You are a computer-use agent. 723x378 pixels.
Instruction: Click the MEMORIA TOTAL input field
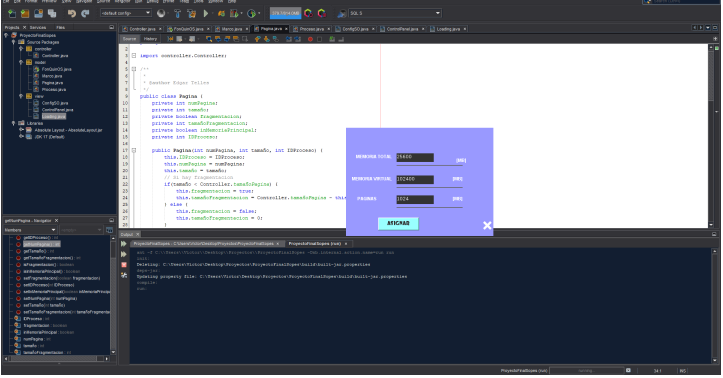pyautogui.click(x=415, y=158)
